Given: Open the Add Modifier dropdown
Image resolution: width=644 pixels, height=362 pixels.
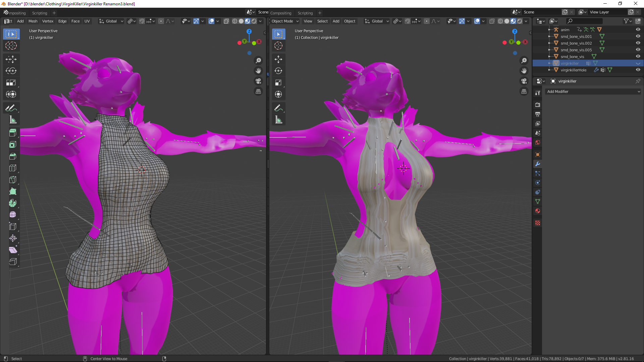Looking at the screenshot, I should [593, 92].
